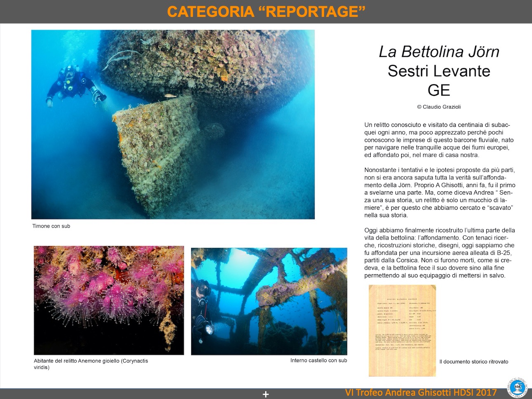Click the 'La Bettolina Jörn' title

coord(439,52)
